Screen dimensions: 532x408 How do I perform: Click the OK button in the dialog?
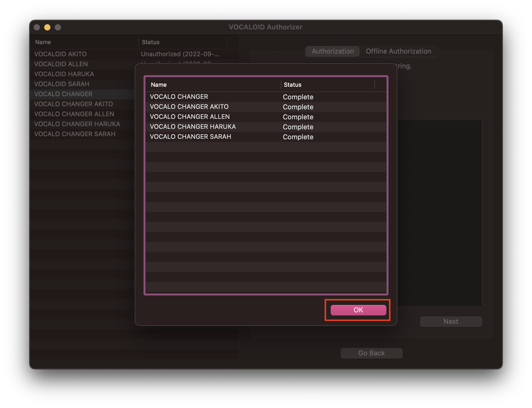358,310
